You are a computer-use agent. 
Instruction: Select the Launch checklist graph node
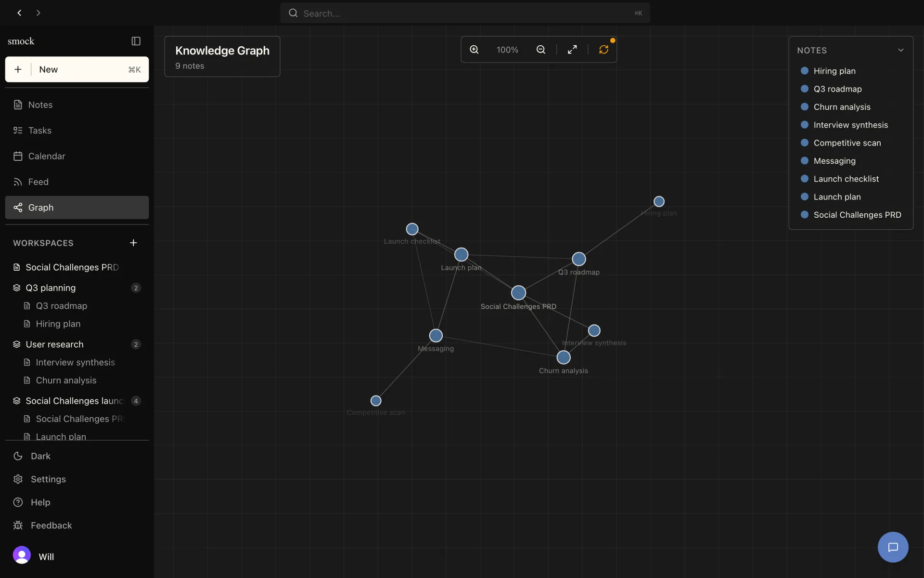(412, 229)
